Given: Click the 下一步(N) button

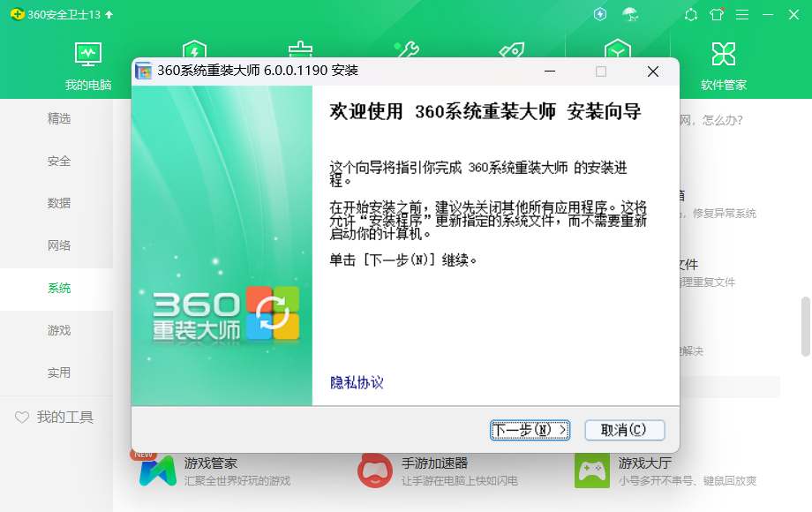Looking at the screenshot, I should tap(529, 430).
